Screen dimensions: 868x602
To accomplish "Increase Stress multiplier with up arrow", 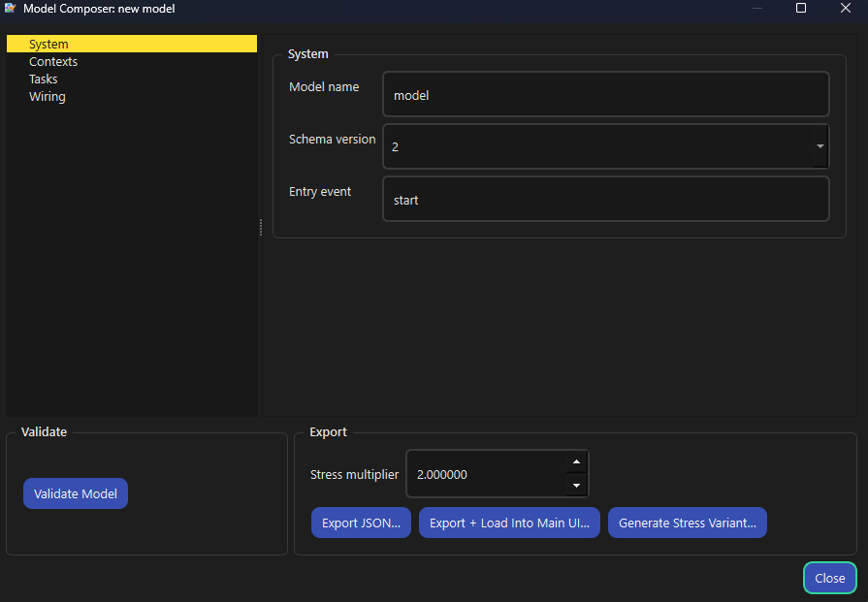I will pos(576,462).
